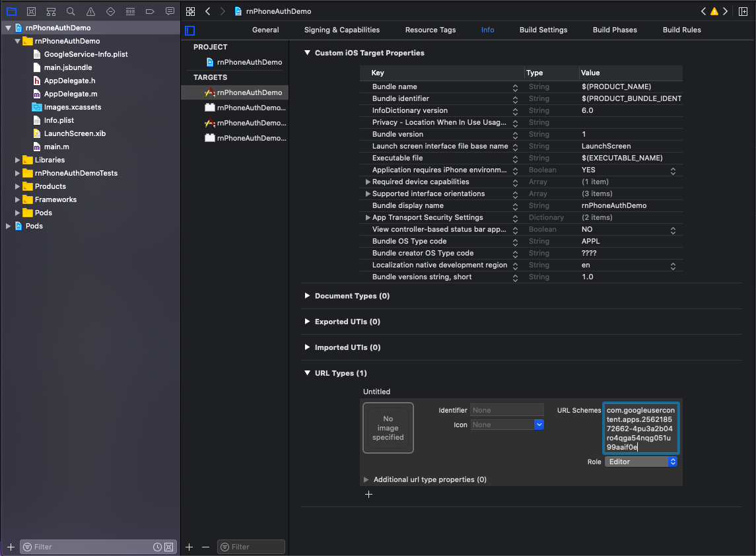Click the back navigation chevron

point(208,11)
